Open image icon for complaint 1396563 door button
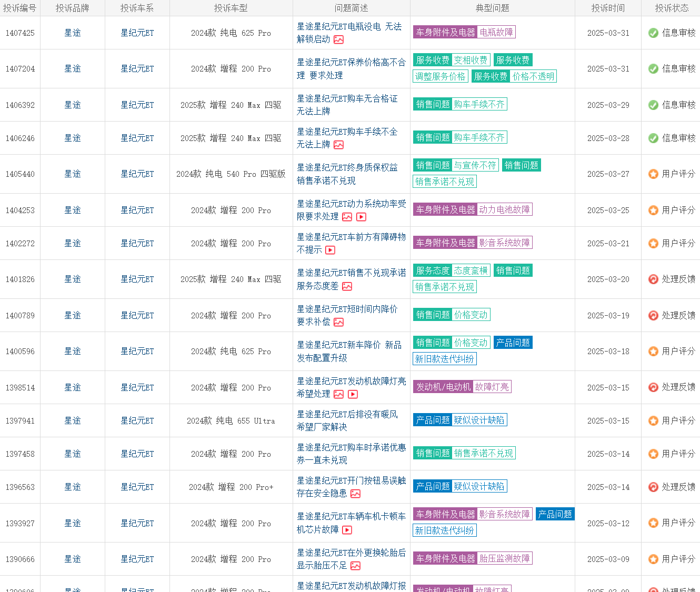This screenshot has width=700, height=592. pyautogui.click(x=355, y=494)
